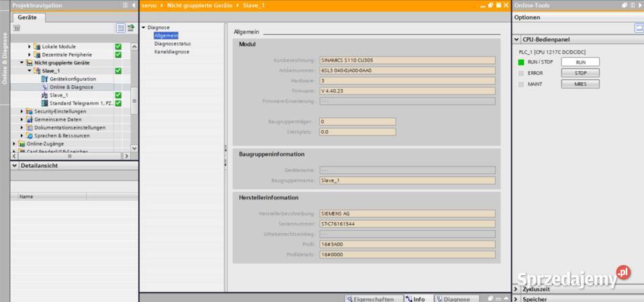Image resolution: width=644 pixels, height=302 pixels.
Task: Select Diagnosestatus entry
Action: pyautogui.click(x=173, y=44)
